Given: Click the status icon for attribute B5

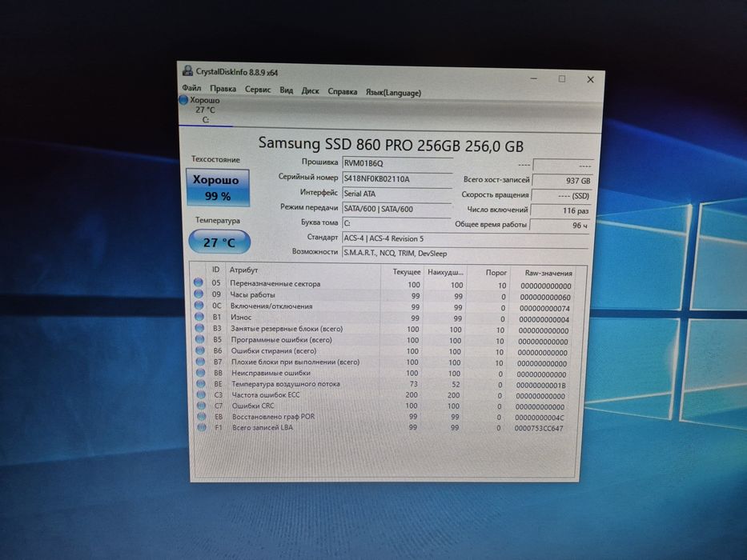Looking at the screenshot, I should pos(200,339).
